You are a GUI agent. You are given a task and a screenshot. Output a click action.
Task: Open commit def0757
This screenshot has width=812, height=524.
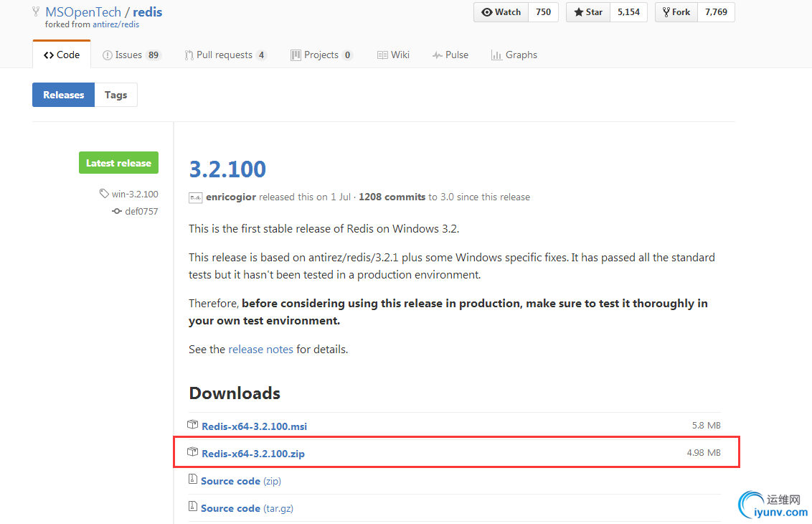[x=141, y=211]
